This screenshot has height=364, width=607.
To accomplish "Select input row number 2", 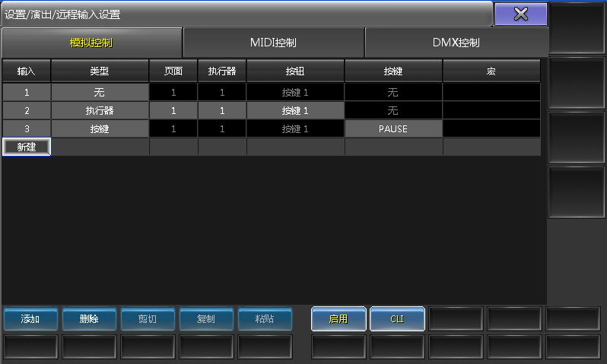I will coord(27,111).
